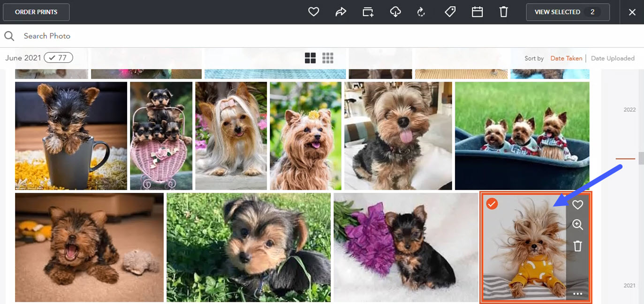Switch to the small grid view
Image resolution: width=644 pixels, height=304 pixels.
click(x=328, y=58)
